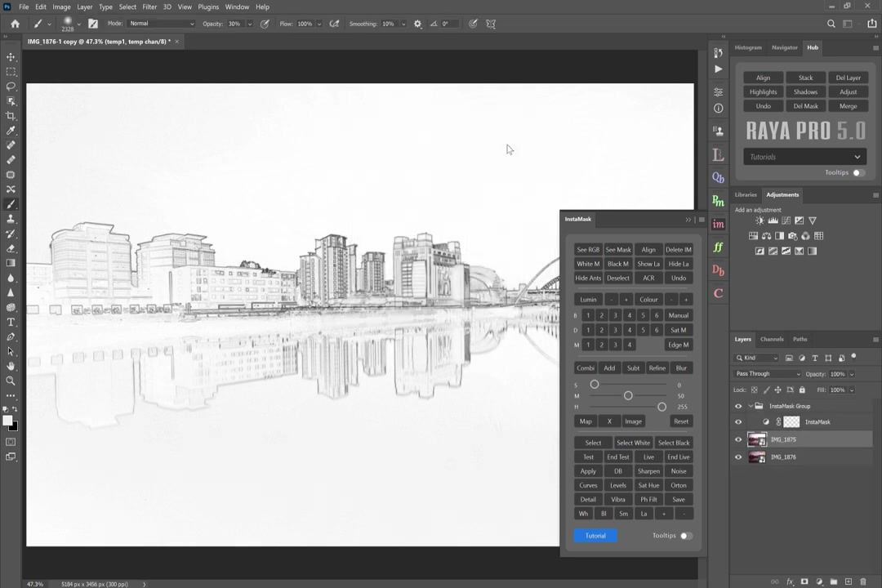Screen dimensions: 882x588
Task: Pick the Clone Stamp tool
Action: click(x=11, y=219)
